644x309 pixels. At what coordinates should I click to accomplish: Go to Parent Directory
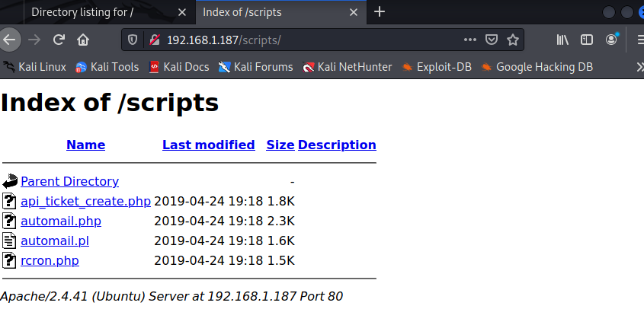[x=69, y=181]
